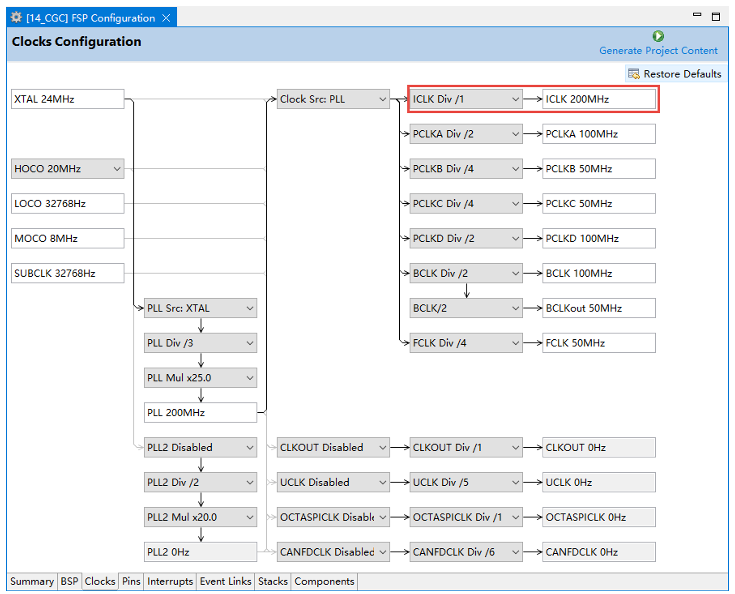The width and height of the screenshot is (735, 594).
Task: Click the MOCO 8MHz field
Action: (x=68, y=239)
